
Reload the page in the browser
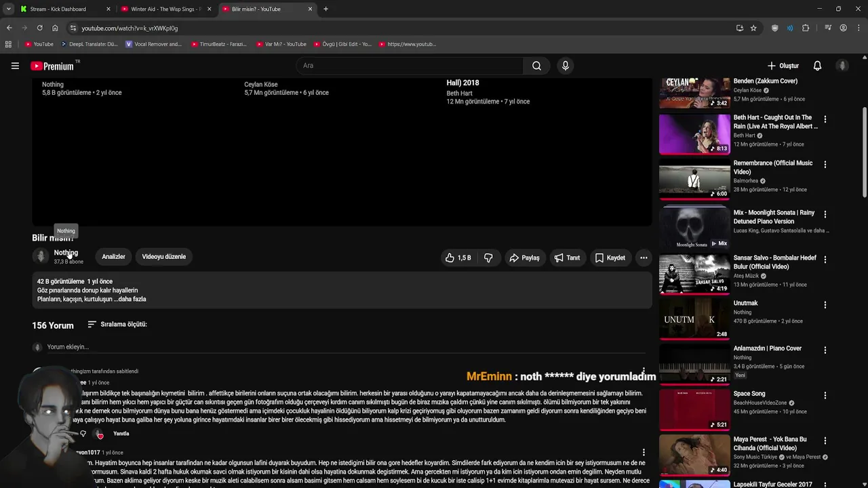pyautogui.click(x=39, y=28)
